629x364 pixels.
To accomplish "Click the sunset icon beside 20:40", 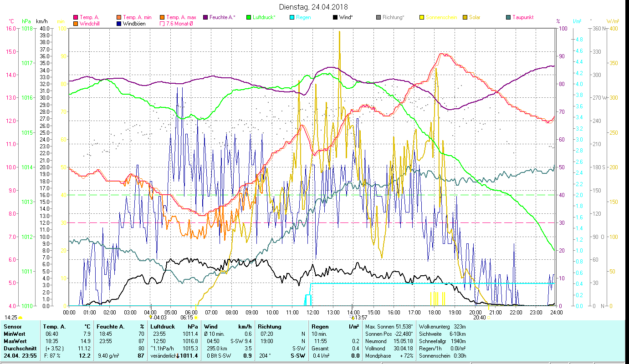I will (489, 318).
